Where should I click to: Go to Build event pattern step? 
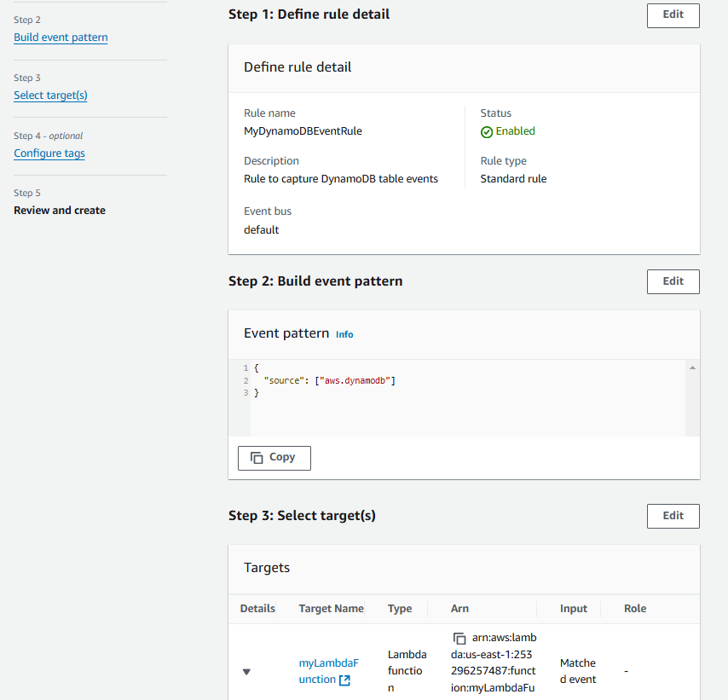pyautogui.click(x=61, y=38)
